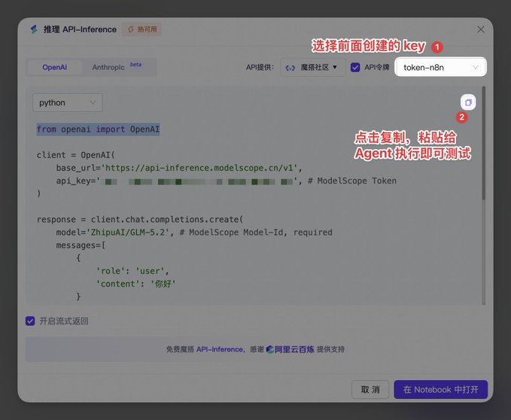Open the token-n8n key dropdown
This screenshot has height=420, width=511.
[440, 68]
